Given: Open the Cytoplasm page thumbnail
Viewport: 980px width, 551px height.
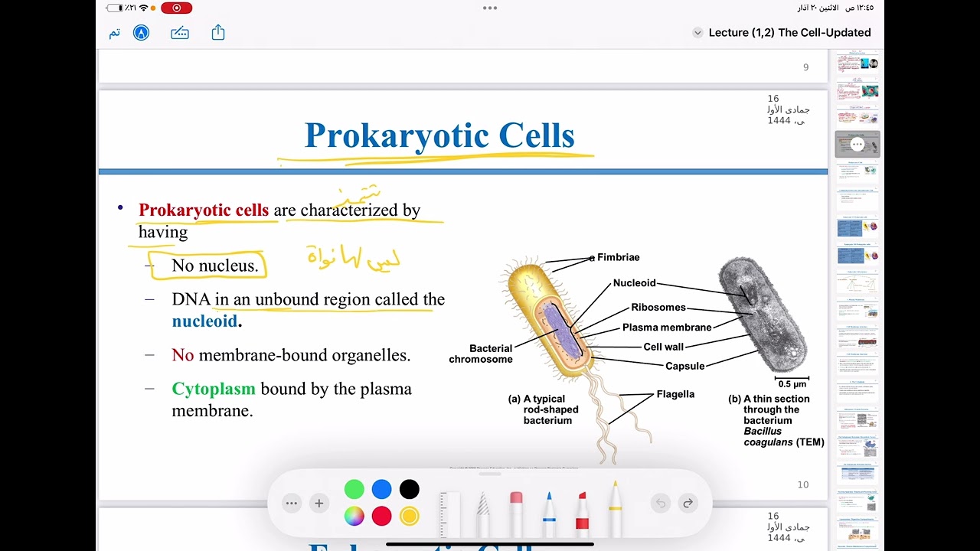Looking at the screenshot, I should 857,391.
